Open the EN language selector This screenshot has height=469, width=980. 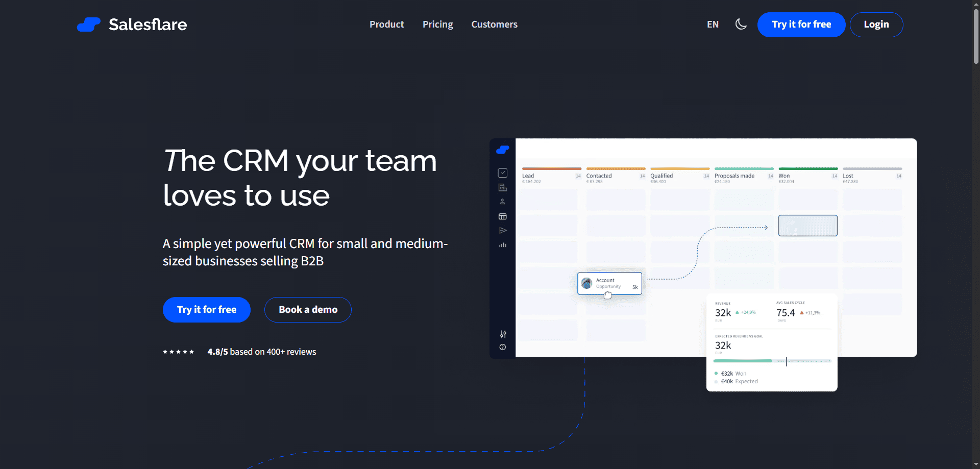pos(713,24)
